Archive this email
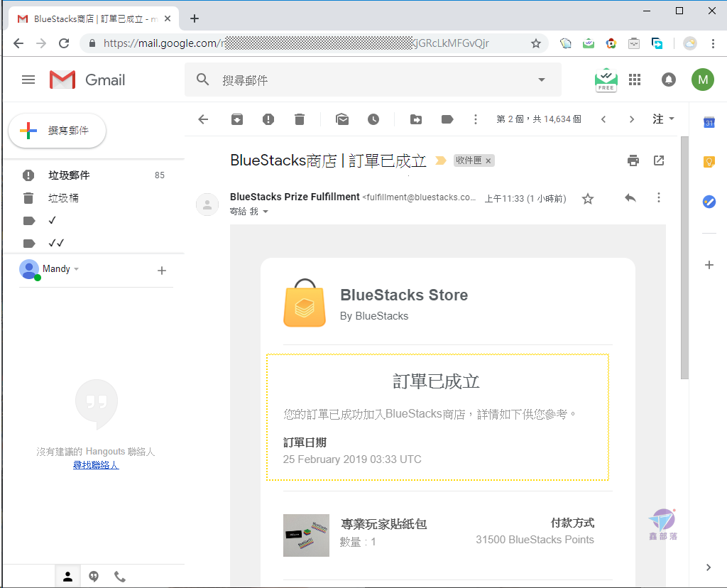This screenshot has width=727, height=588. click(x=237, y=119)
